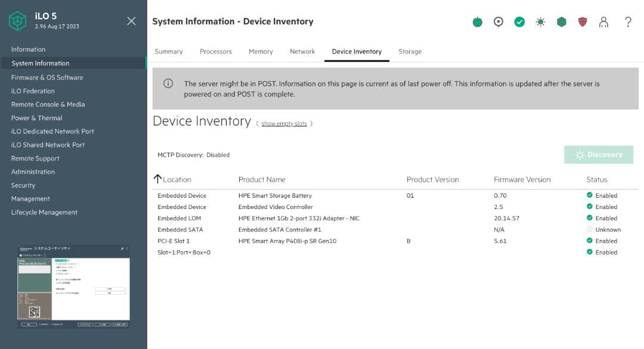Expand the show empty slots control
This screenshot has height=349, width=644.
285,123
